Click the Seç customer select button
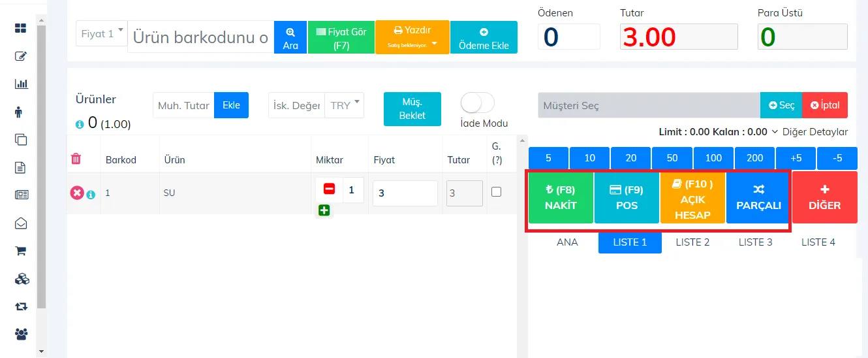The width and height of the screenshot is (868, 358). [x=781, y=105]
